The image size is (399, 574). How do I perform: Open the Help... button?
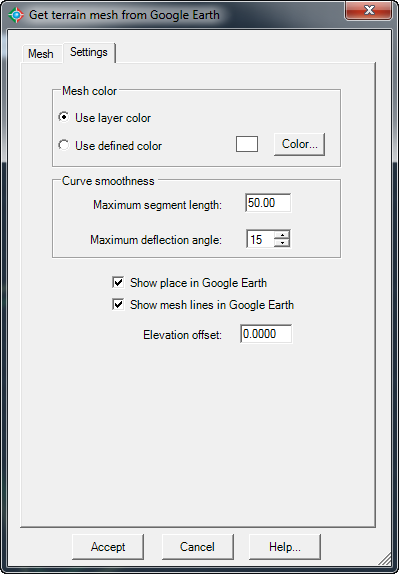(285, 547)
